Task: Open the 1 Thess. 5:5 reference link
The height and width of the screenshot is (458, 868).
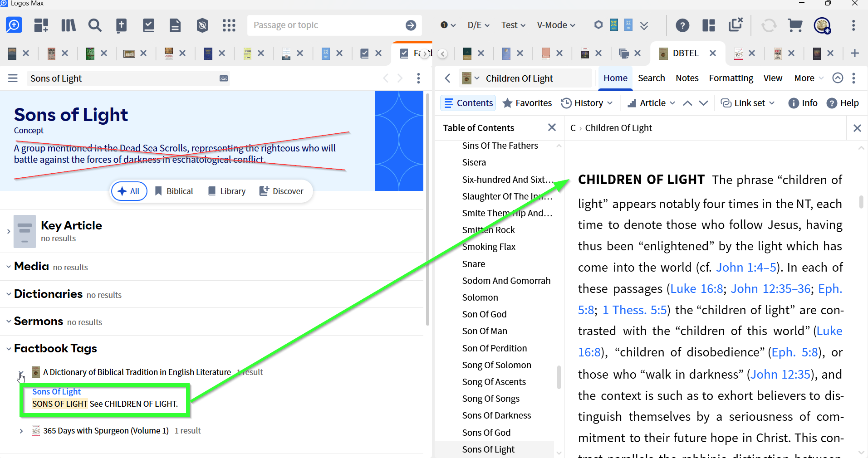Action: click(x=635, y=310)
